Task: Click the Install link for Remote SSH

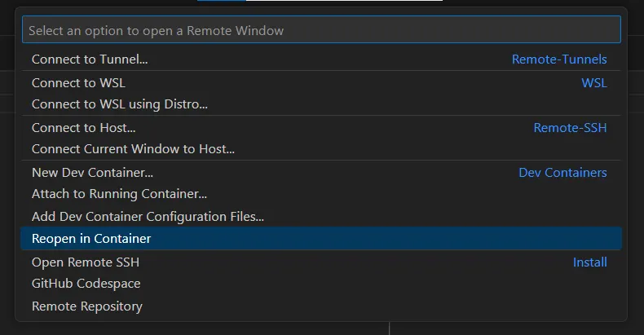Action: (x=589, y=262)
